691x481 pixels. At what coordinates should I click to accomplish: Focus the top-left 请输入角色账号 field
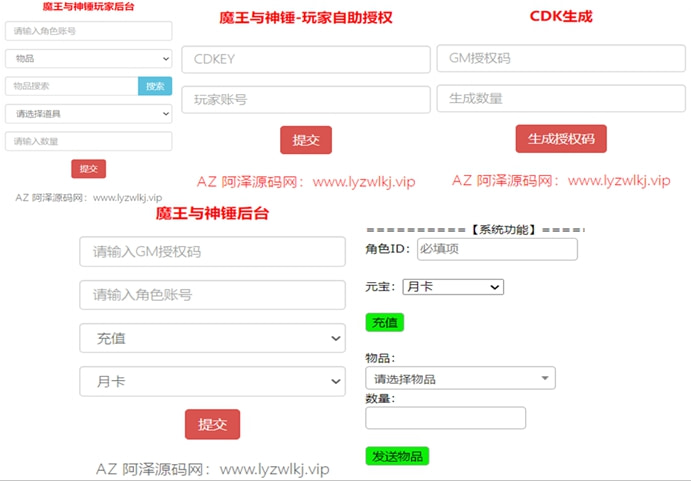pos(88,31)
